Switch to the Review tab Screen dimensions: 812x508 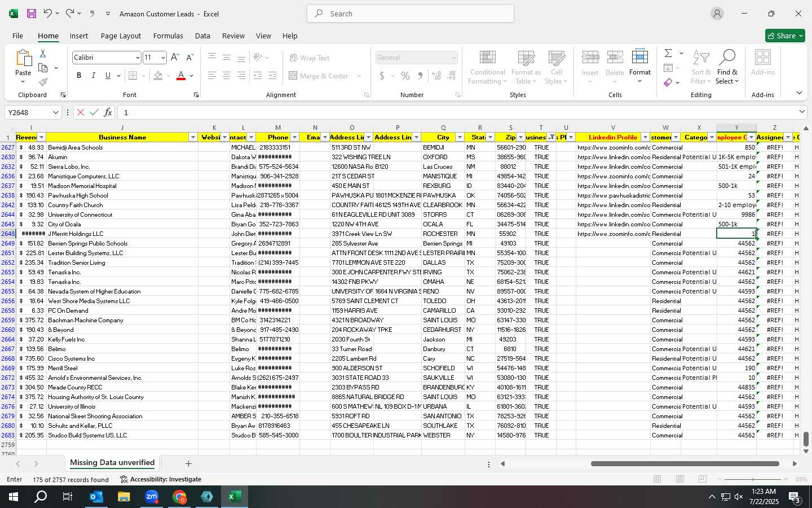(233, 36)
